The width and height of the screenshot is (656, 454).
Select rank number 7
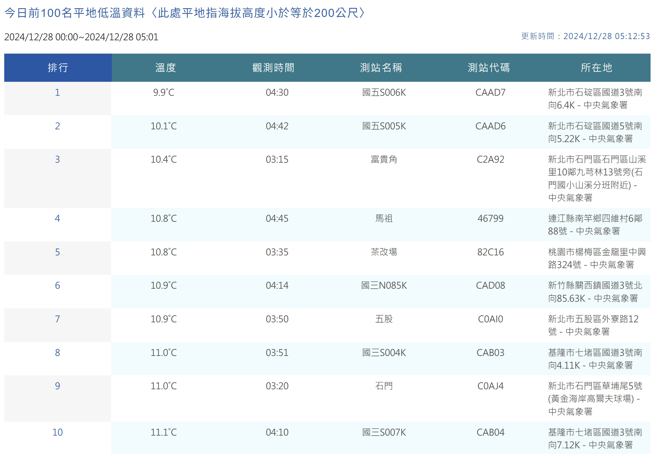[57, 319]
